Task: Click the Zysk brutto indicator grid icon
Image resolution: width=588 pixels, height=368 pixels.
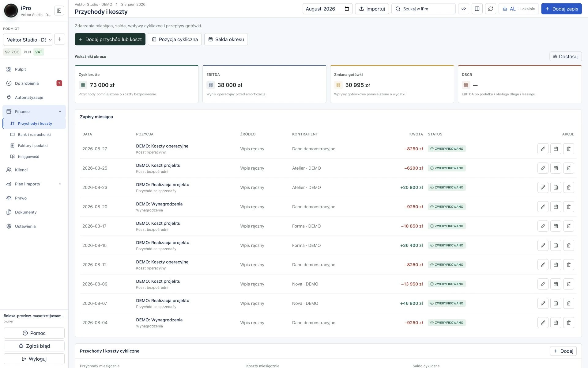Action: pyautogui.click(x=83, y=85)
